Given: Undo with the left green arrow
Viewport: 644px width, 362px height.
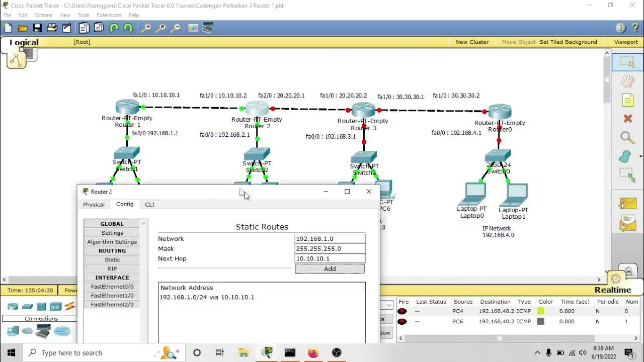Looking at the screenshot, I should [114, 28].
